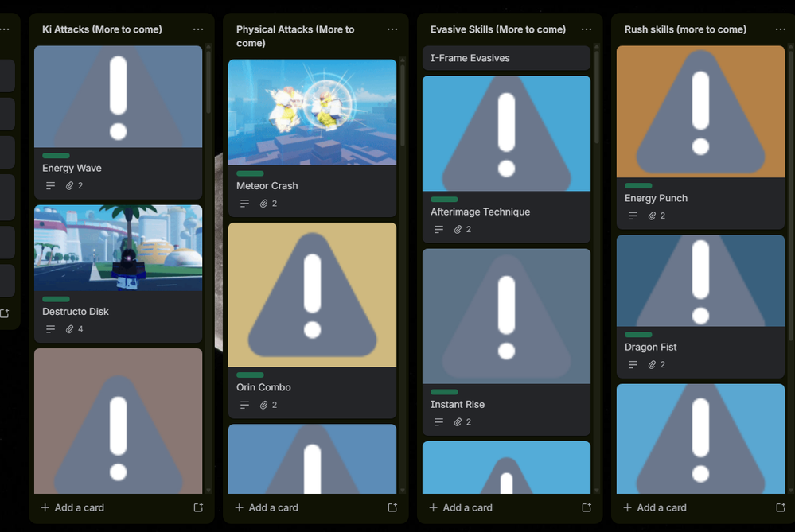795x532 pixels.
Task: Open the Dragon Fist cover image
Action: pos(700,281)
